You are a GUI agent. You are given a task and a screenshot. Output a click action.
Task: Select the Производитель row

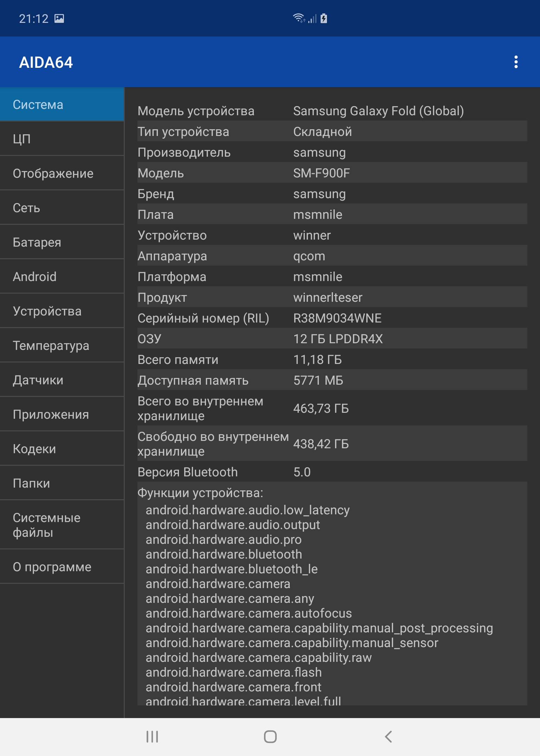pos(332,152)
